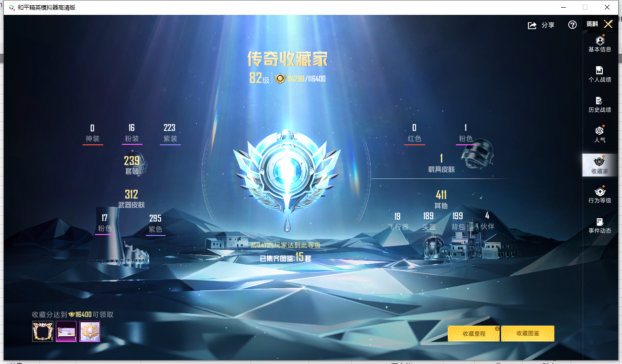Screen dimensions: 622x364
Task: Click the 伙伴 count of 4
Action: (x=487, y=216)
